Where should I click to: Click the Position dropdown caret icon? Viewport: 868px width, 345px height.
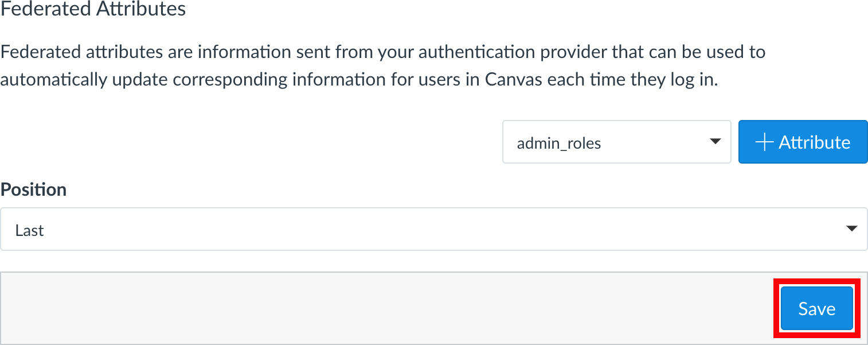tap(851, 229)
